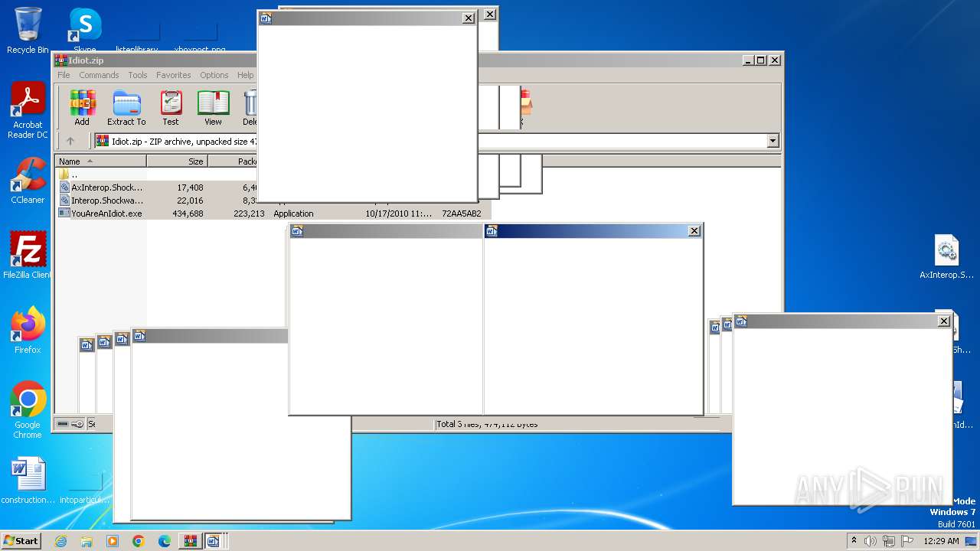Open the Help menu in WinRAR
This screenshot has height=551, width=980.
[245, 75]
